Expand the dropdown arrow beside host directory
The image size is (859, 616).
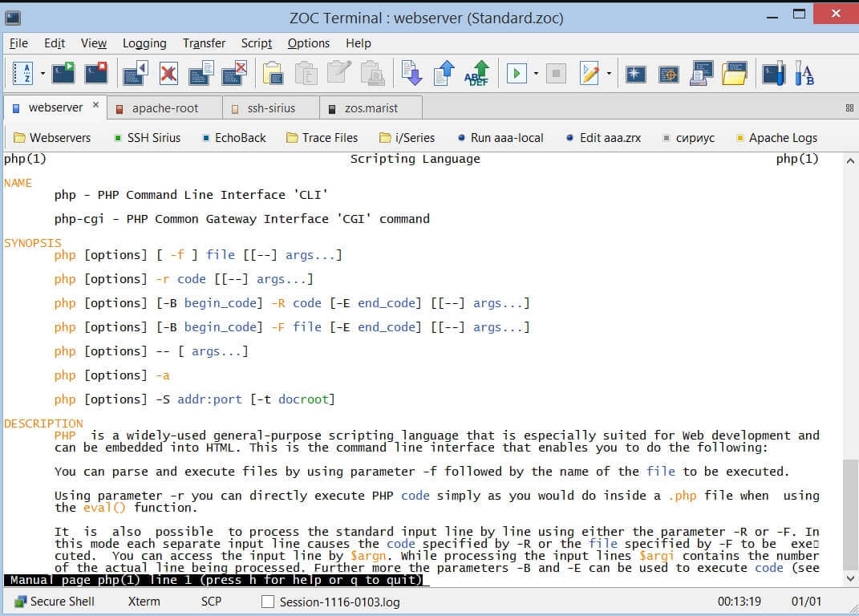42,74
